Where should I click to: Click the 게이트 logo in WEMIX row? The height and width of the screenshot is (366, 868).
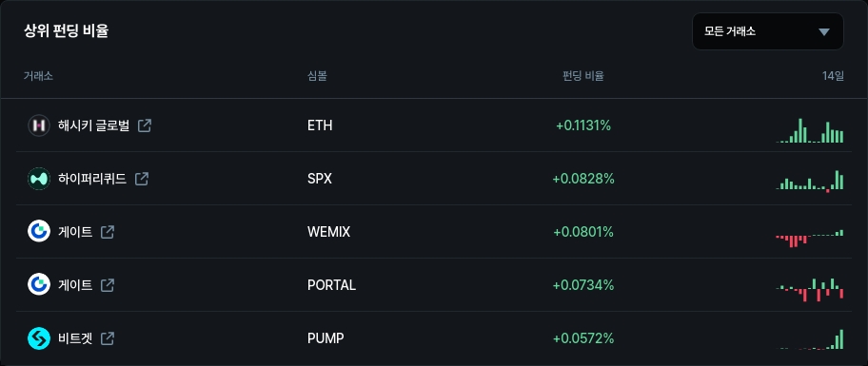39,232
